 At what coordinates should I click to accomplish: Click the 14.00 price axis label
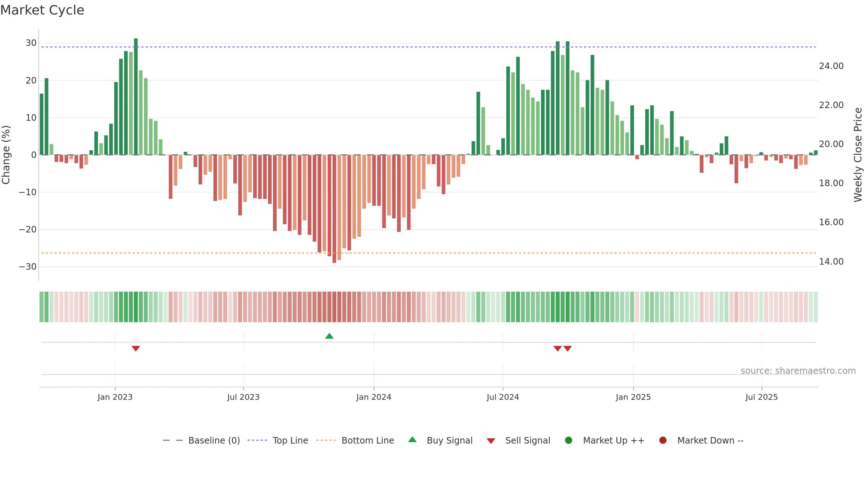(831, 261)
